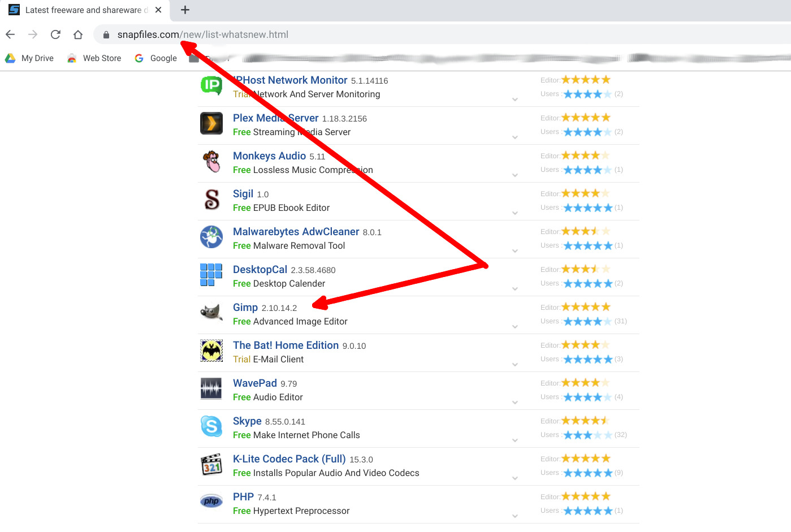This screenshot has width=791, height=532.
Task: Expand details for Monkeys Audio row
Action: click(515, 175)
